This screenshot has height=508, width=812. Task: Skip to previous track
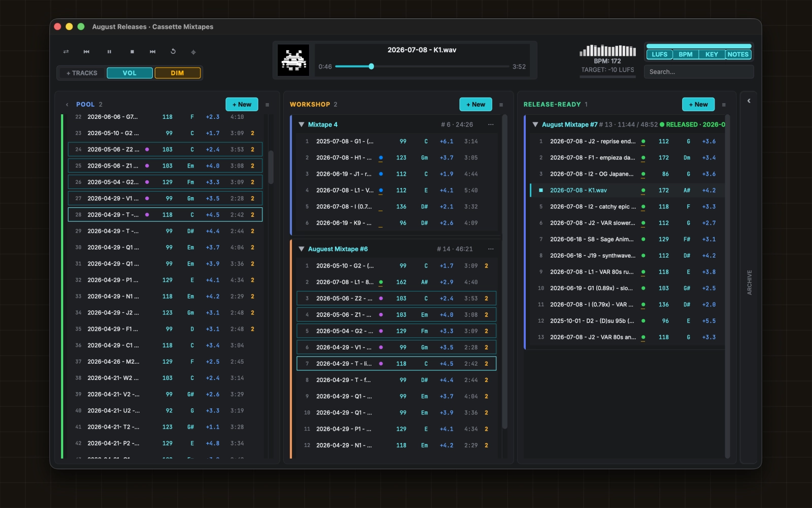86,52
